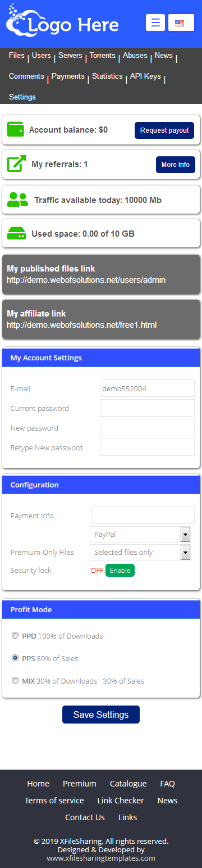Open the hamburger menu icon

click(155, 22)
